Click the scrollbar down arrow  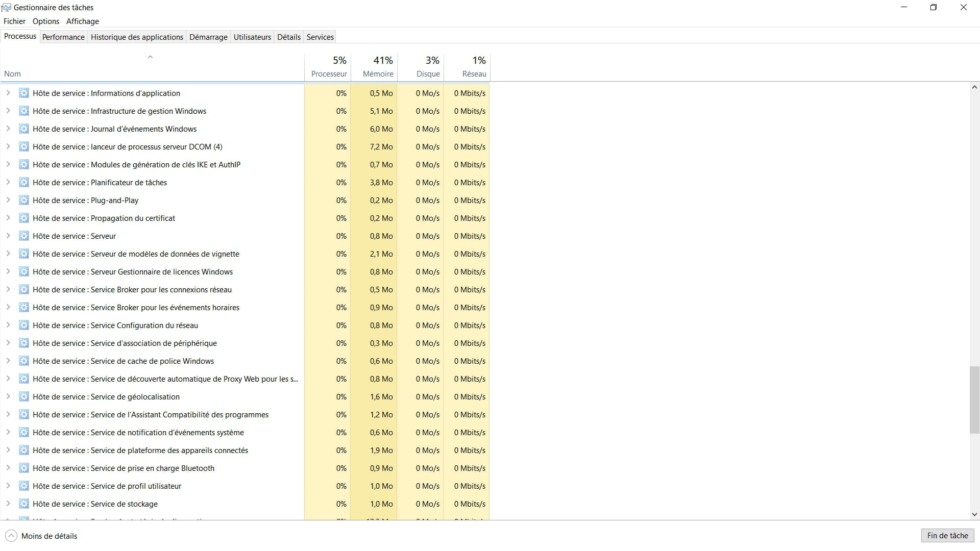pyautogui.click(x=974, y=515)
